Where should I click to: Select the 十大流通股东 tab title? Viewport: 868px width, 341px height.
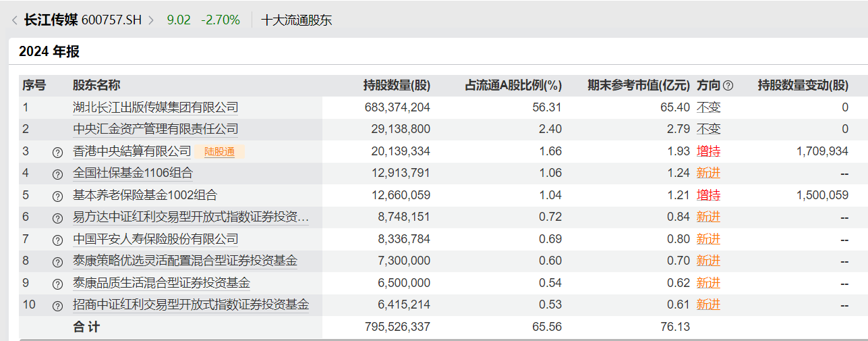pyautogui.click(x=297, y=20)
